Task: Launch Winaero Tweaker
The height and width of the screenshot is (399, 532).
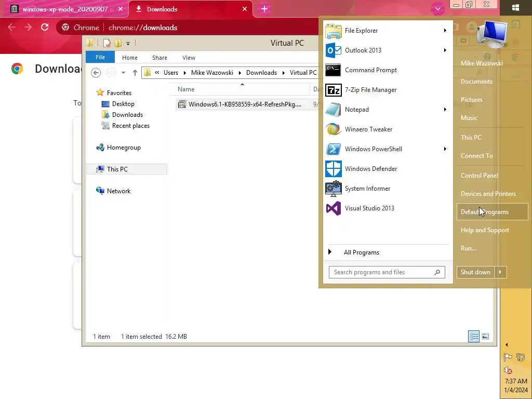Action: pos(388,129)
